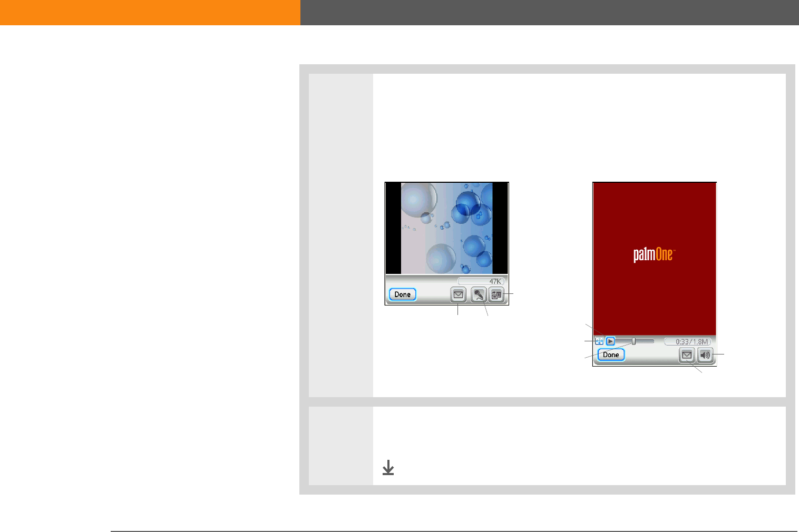Viewport: 799px width, 532px height.
Task: Toggle full screen for the palmOne video
Action: click(x=599, y=341)
